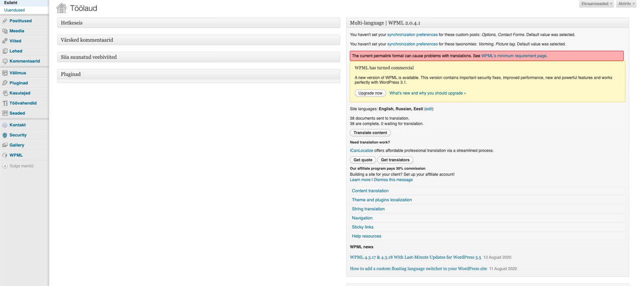The height and width of the screenshot is (286, 644).
Task: Open custom floating language switcher news article
Action: coord(419,269)
